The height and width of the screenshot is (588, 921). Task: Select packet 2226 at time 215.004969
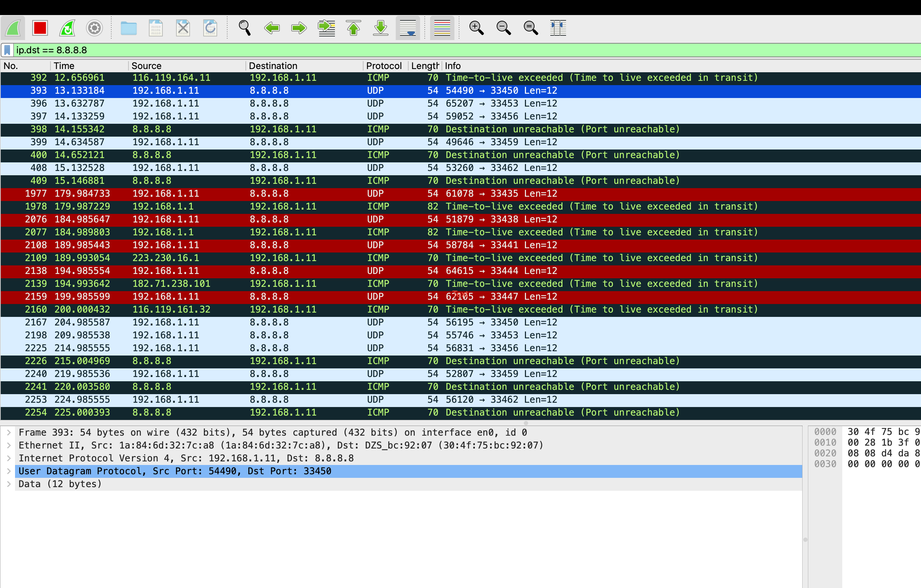(x=460, y=361)
